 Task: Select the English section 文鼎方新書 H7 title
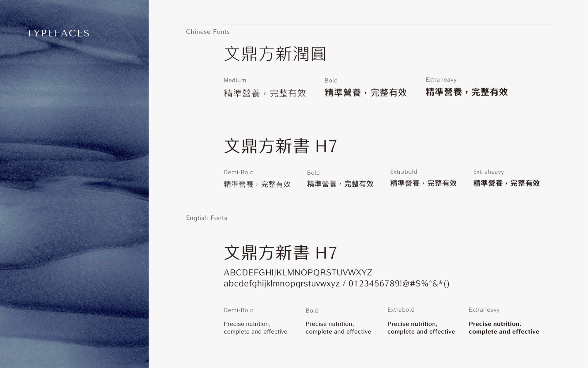coord(280,253)
